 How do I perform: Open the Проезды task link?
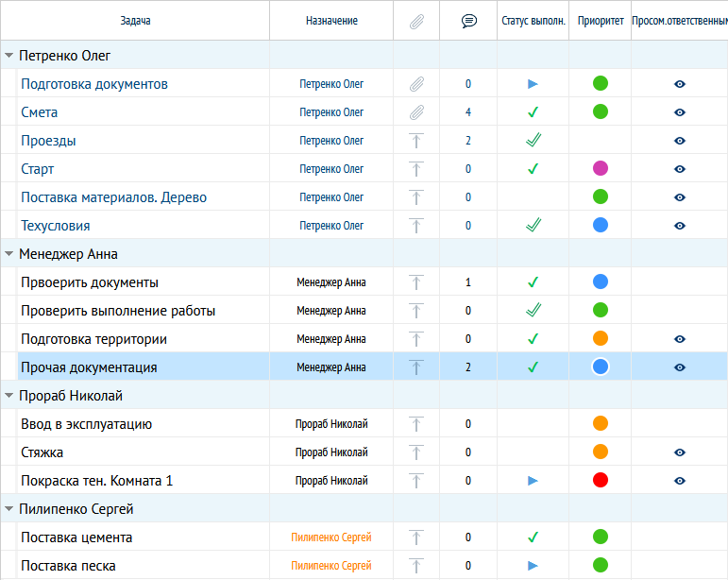48,141
